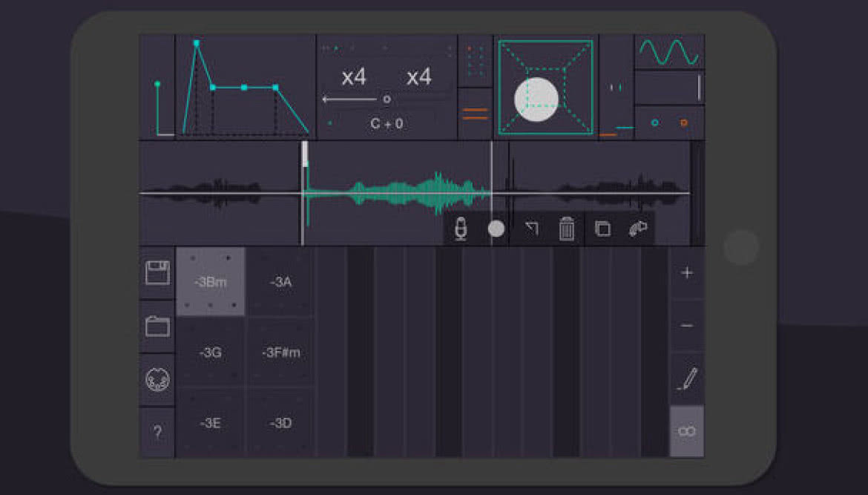Tap the C + 0 pitch value
The image size is (868, 495).
(x=387, y=123)
